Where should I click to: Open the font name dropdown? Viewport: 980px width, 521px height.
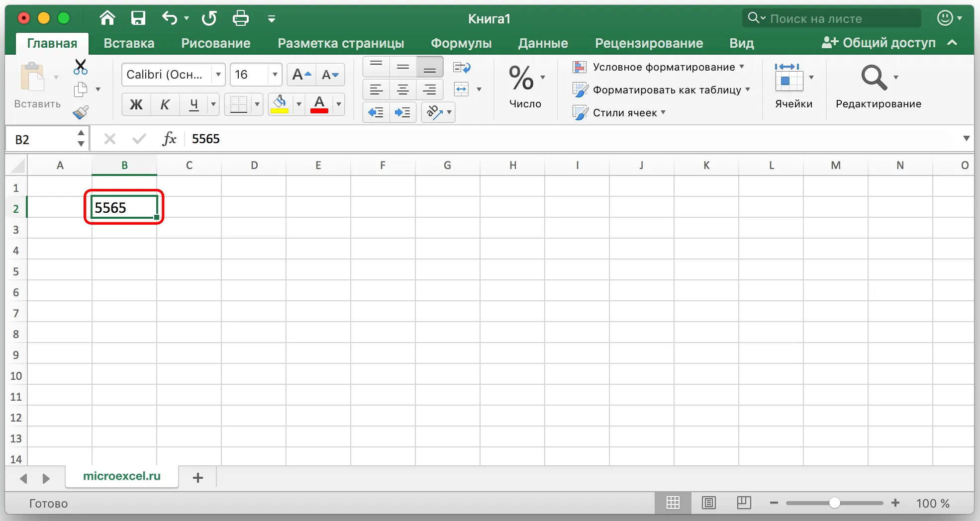218,75
